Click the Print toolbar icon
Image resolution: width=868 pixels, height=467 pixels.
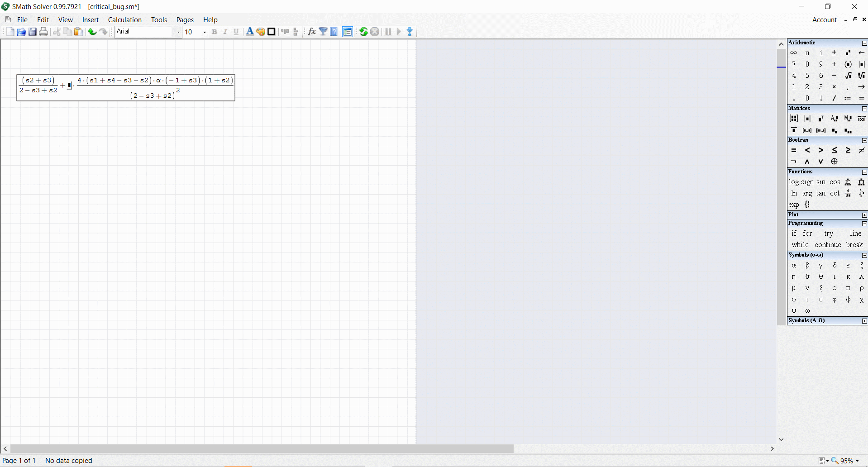click(43, 32)
